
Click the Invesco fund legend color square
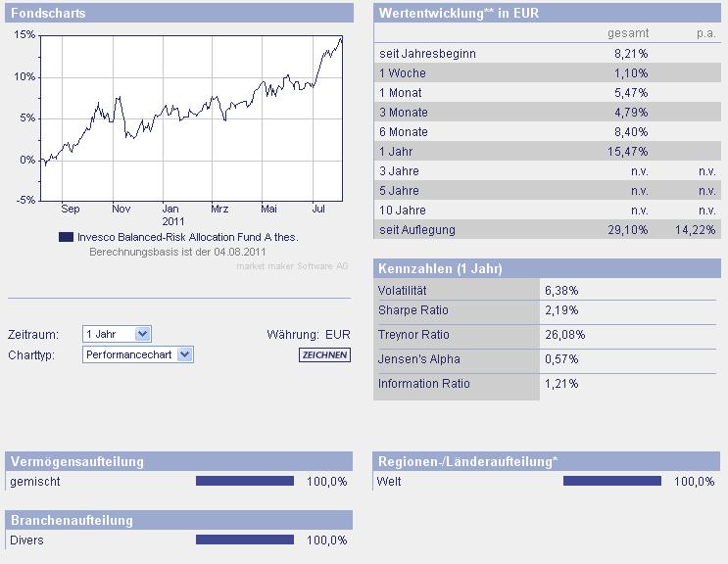click(x=66, y=237)
